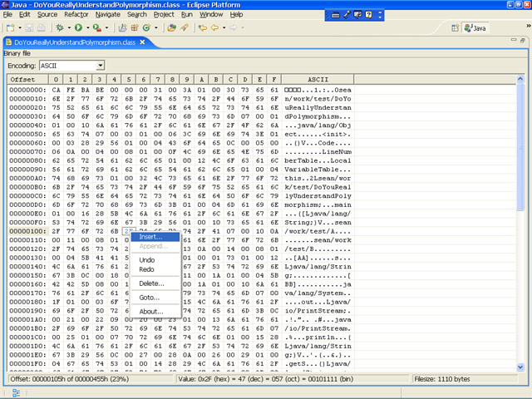Open External Tools run icon

tap(97, 27)
